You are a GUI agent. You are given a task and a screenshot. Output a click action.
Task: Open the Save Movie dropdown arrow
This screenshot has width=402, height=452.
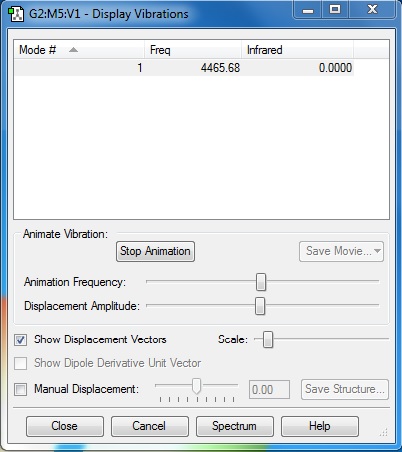coord(377,251)
